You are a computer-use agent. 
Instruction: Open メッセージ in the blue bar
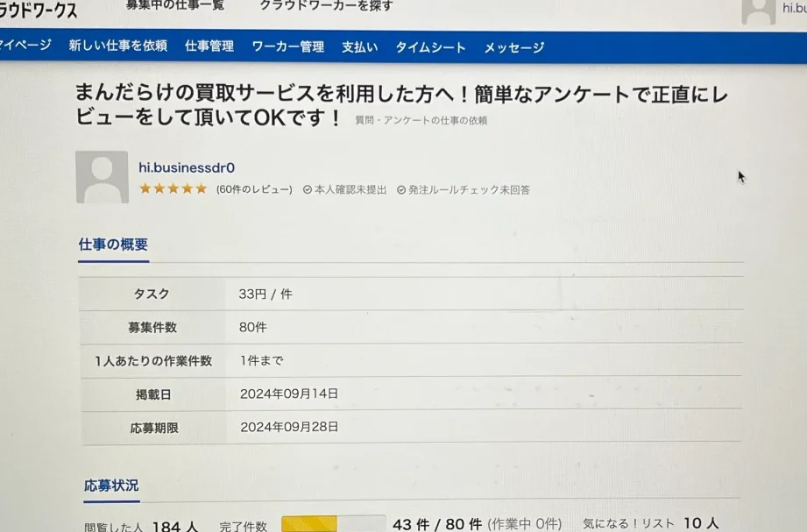[x=514, y=47]
